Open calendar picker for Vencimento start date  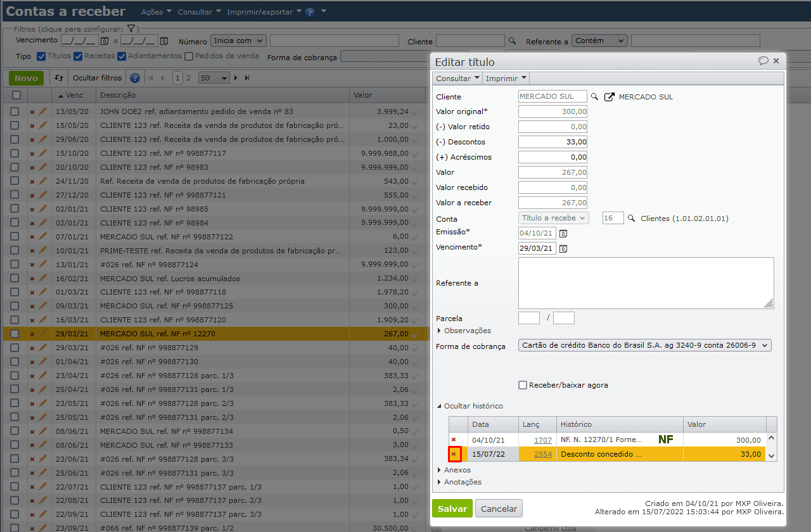point(105,41)
